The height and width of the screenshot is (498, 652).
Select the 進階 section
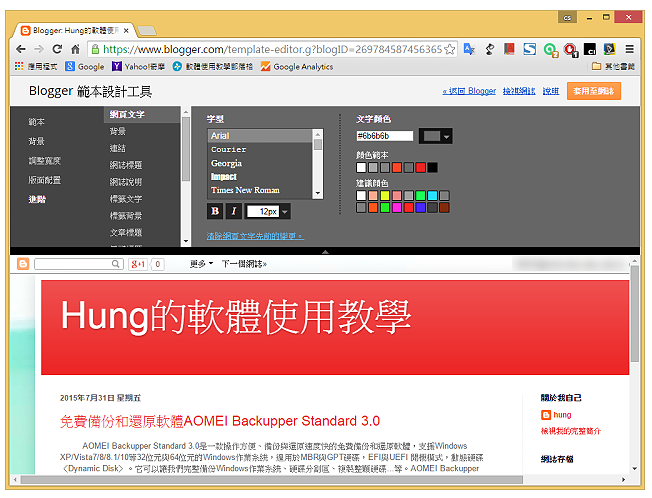coord(37,199)
